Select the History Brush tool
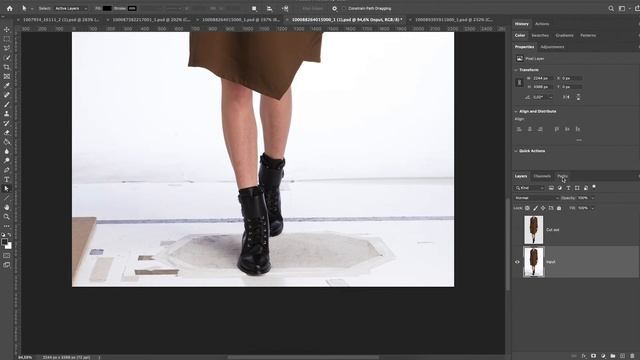 click(7, 123)
